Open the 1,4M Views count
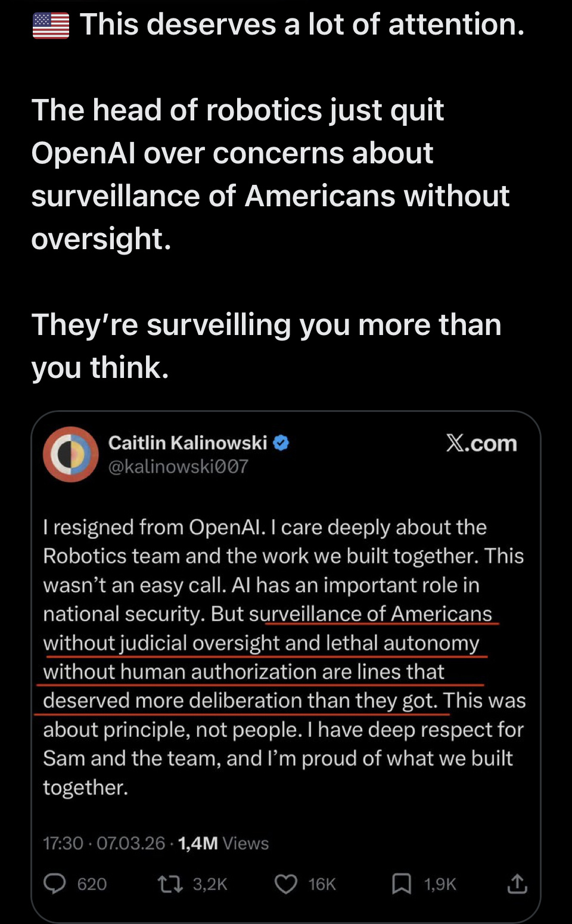The image size is (572, 924). coord(223,843)
